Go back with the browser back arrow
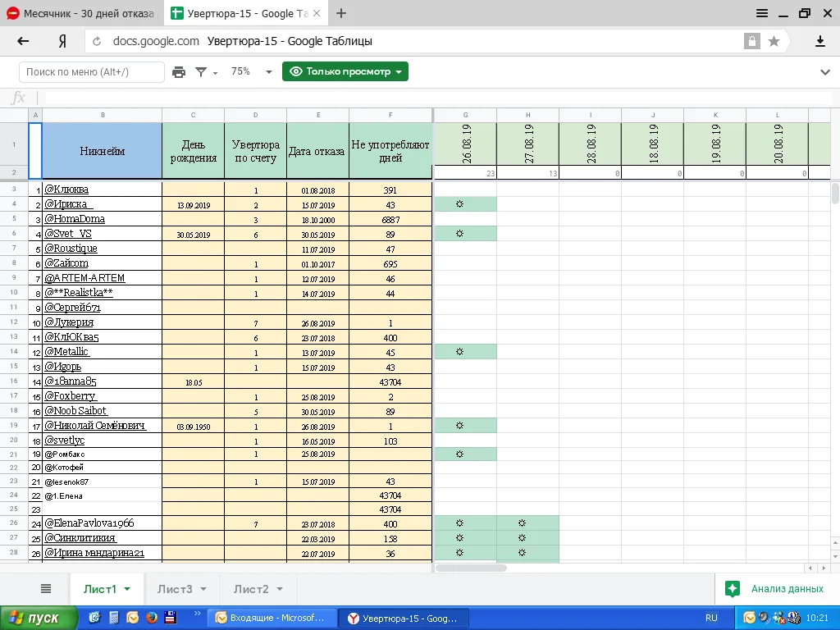Image resolution: width=840 pixels, height=630 pixels. point(23,41)
